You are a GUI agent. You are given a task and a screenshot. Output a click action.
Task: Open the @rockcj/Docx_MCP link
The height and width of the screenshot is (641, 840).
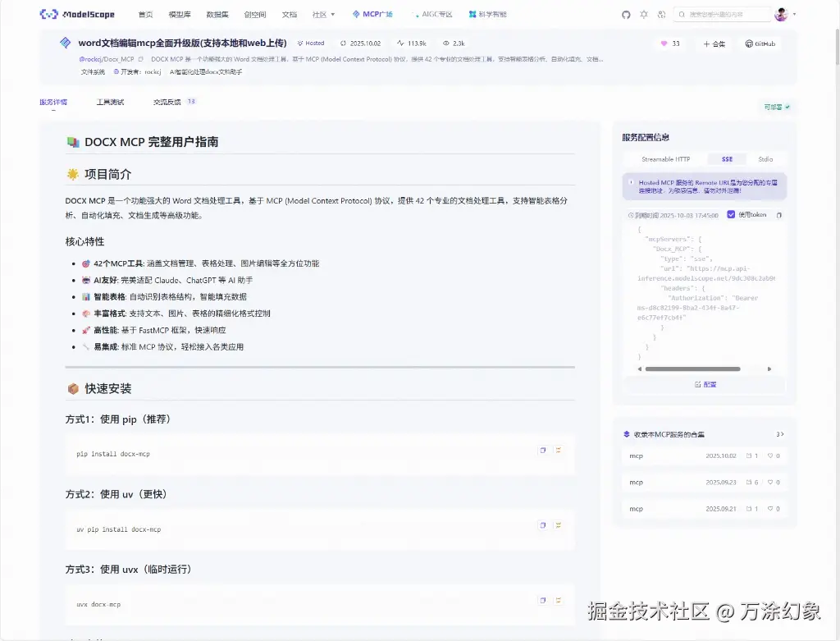click(107, 59)
